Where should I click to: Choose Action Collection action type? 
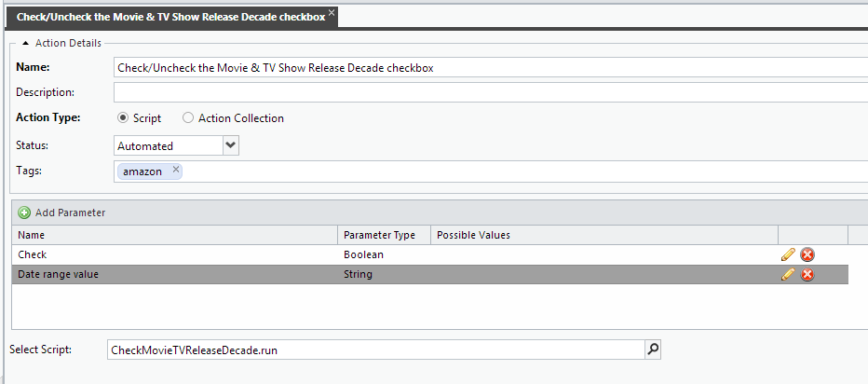point(188,118)
